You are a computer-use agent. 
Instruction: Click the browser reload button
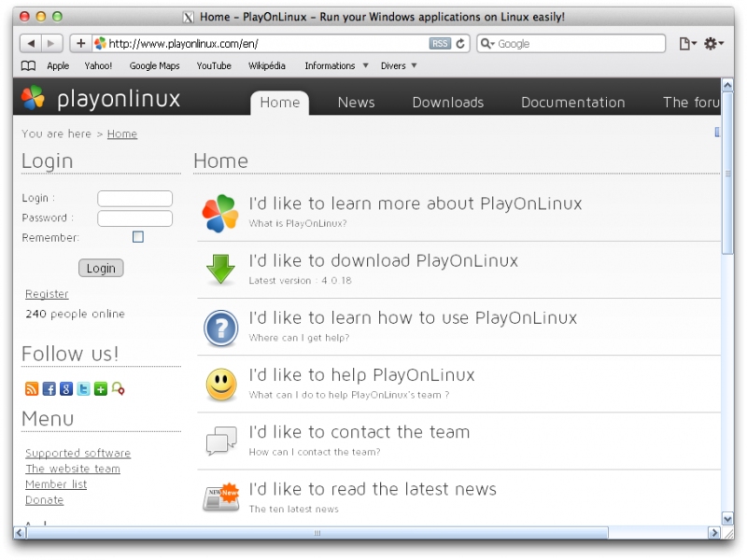(x=460, y=44)
